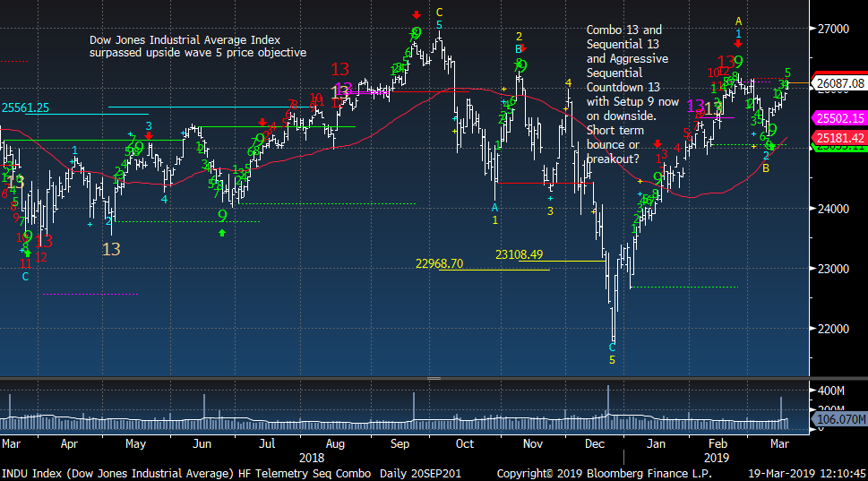Click the beige 13 below the May low
This screenshot has height=481, width=868.
click(x=111, y=250)
